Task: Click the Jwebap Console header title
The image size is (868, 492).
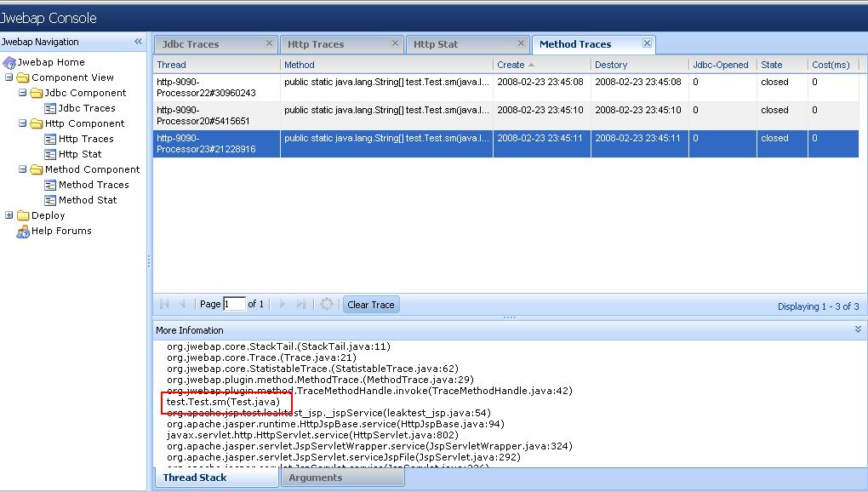Action: [49, 18]
